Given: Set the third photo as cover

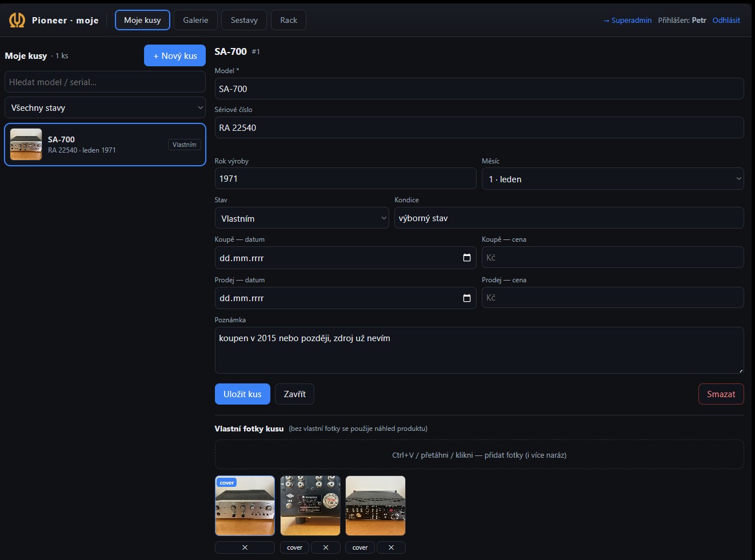Looking at the screenshot, I should (x=360, y=547).
